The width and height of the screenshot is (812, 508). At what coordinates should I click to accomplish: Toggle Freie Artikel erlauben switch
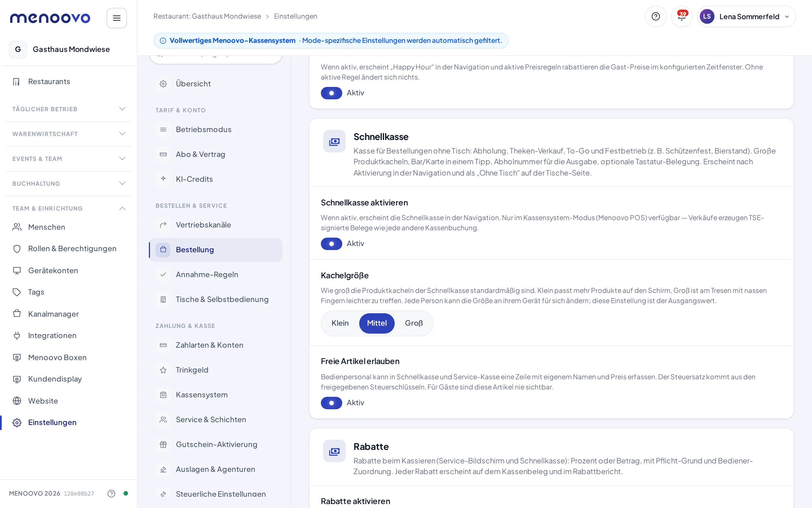click(x=331, y=403)
